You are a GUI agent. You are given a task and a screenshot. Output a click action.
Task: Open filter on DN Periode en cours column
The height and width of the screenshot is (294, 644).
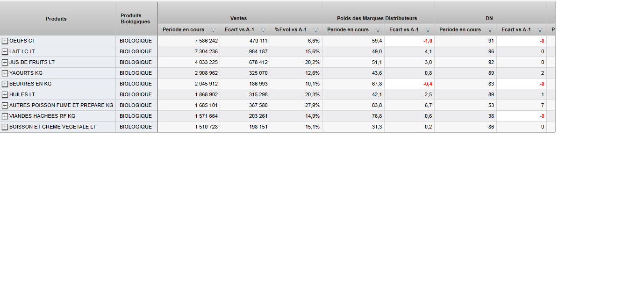coord(490,30)
